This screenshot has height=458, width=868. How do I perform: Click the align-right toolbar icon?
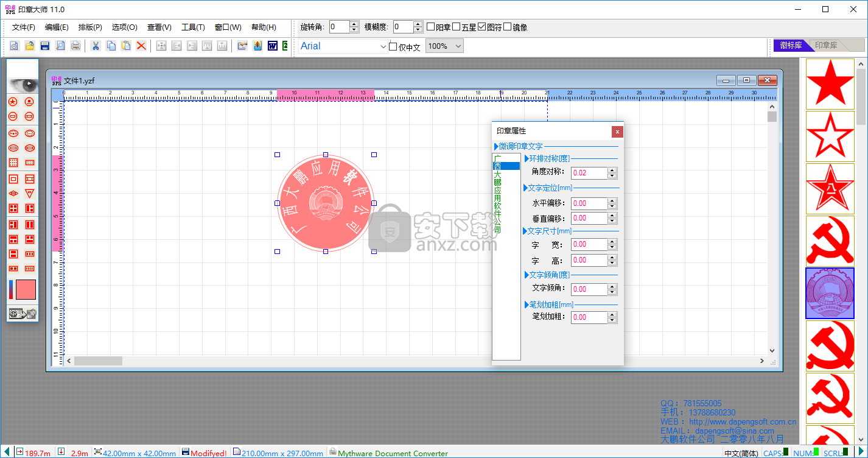[192, 46]
